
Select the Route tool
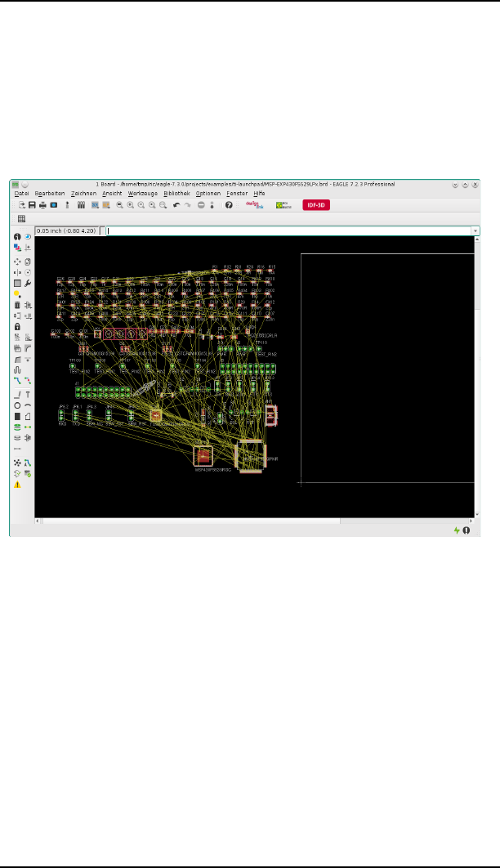17,381
